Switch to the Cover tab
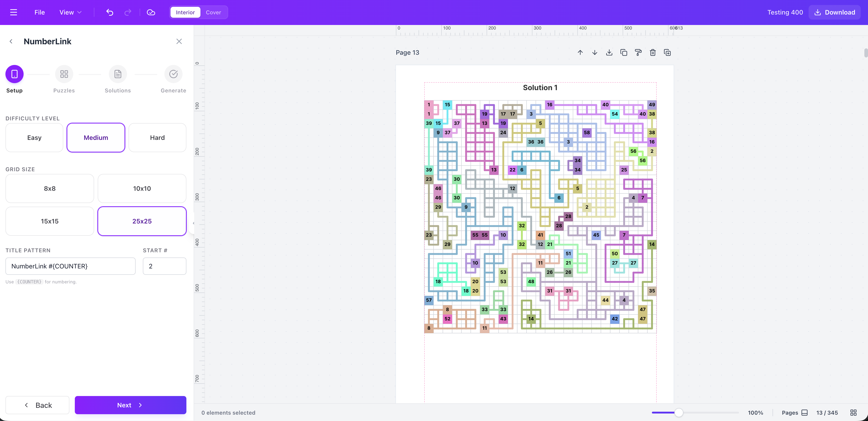The width and height of the screenshot is (868, 421). [x=213, y=12]
